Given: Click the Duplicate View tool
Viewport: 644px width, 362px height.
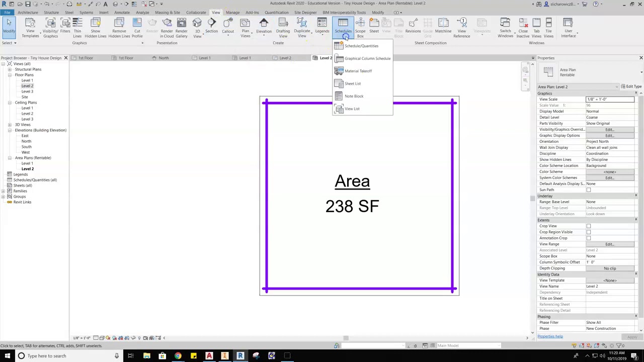Looking at the screenshot, I should click(302, 28).
